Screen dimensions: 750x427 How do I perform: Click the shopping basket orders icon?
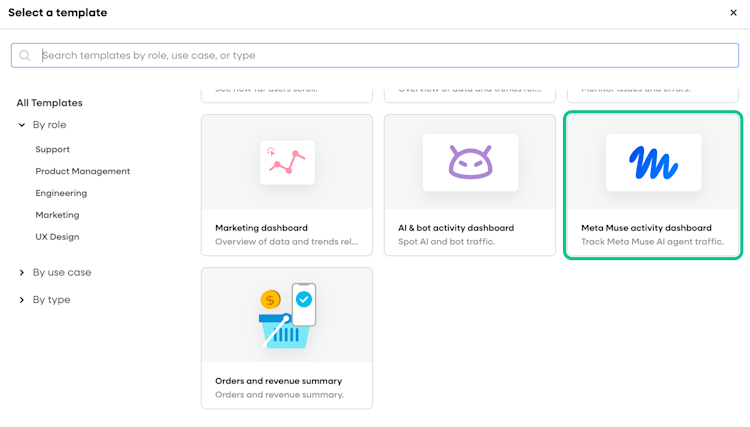coord(287,315)
